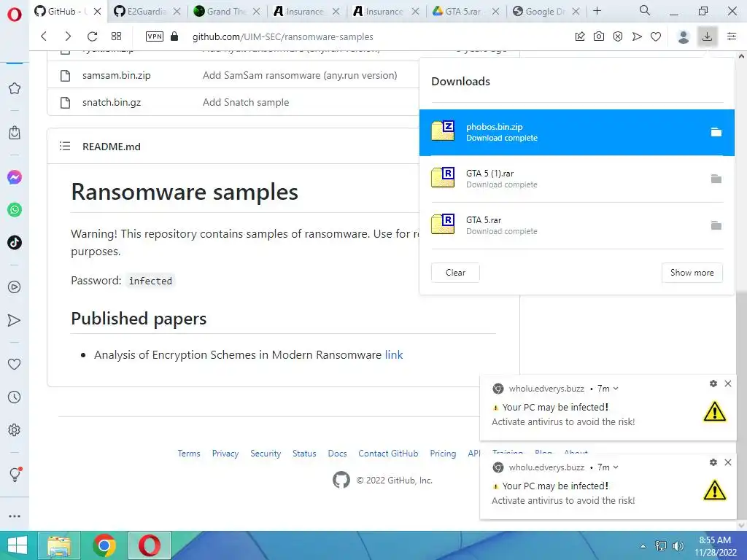Image resolution: width=747 pixels, height=560 pixels.
Task: Open My Flow send icon in toolbar
Action: 637,36
